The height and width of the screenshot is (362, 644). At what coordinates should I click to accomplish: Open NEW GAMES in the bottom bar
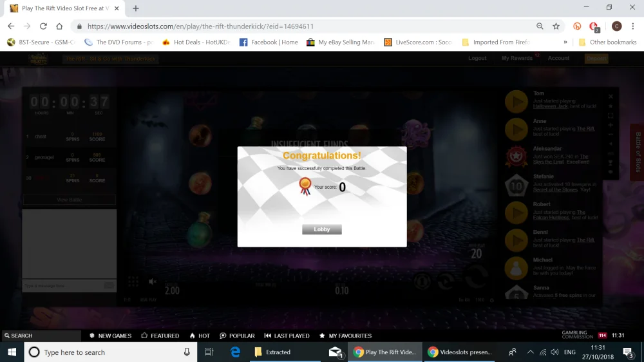[111, 336]
